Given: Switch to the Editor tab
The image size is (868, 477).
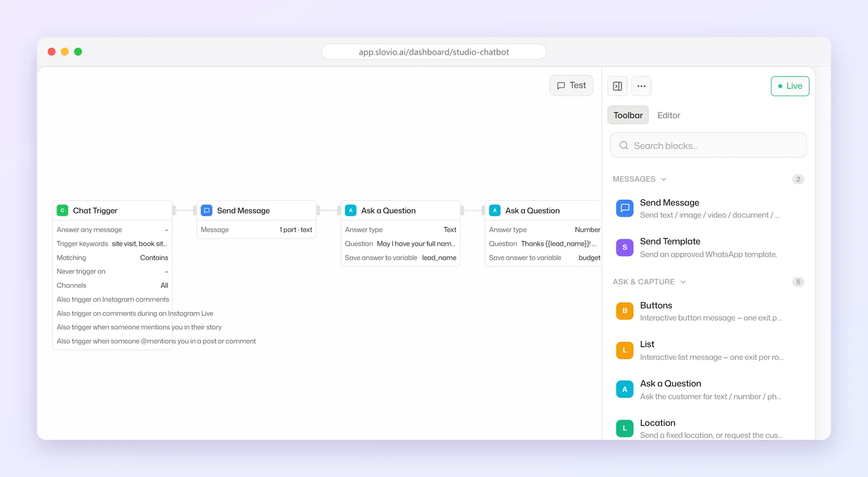Looking at the screenshot, I should click(668, 115).
